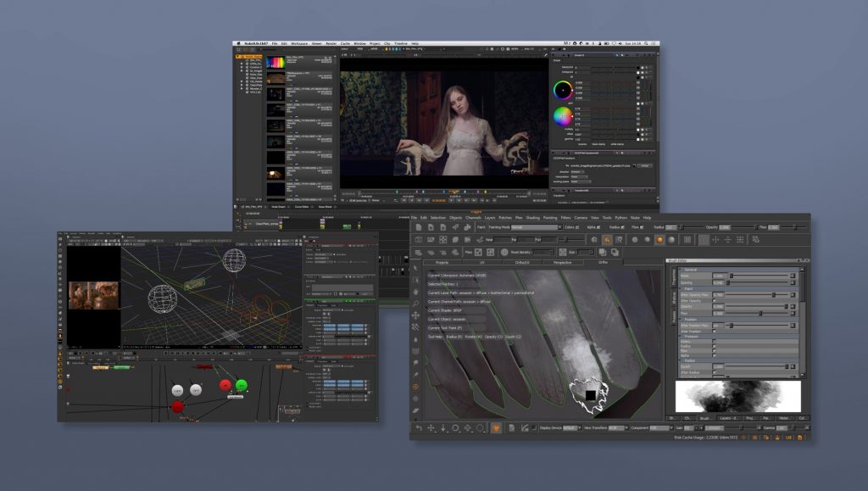The image size is (868, 491).
Task: Click the Undo arrow in bottom toolbar
Action: [418, 428]
